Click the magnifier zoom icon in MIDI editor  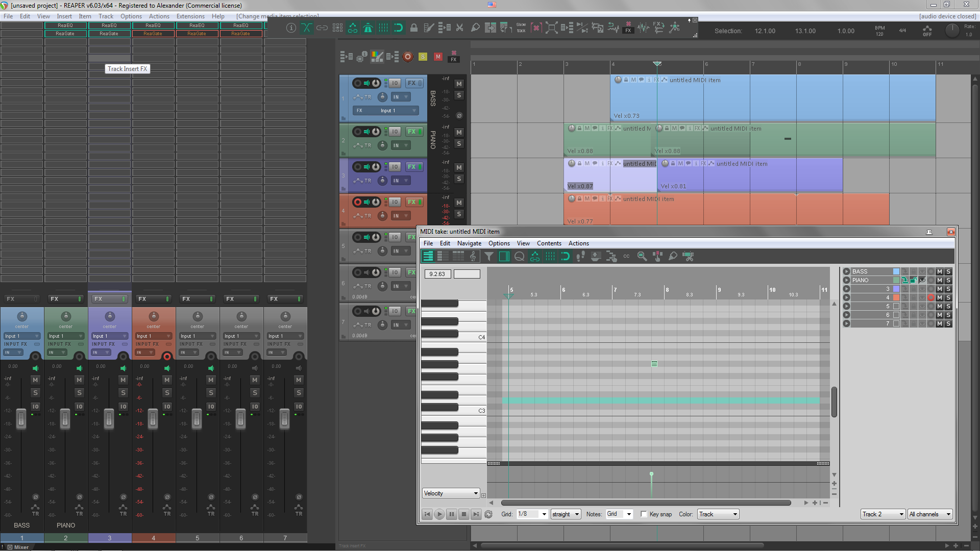[642, 257]
